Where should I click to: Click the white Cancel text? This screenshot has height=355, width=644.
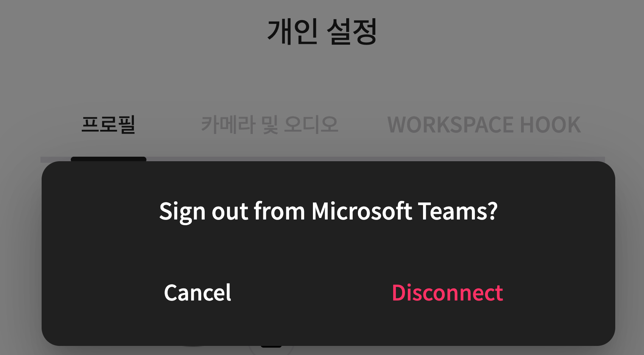(198, 293)
